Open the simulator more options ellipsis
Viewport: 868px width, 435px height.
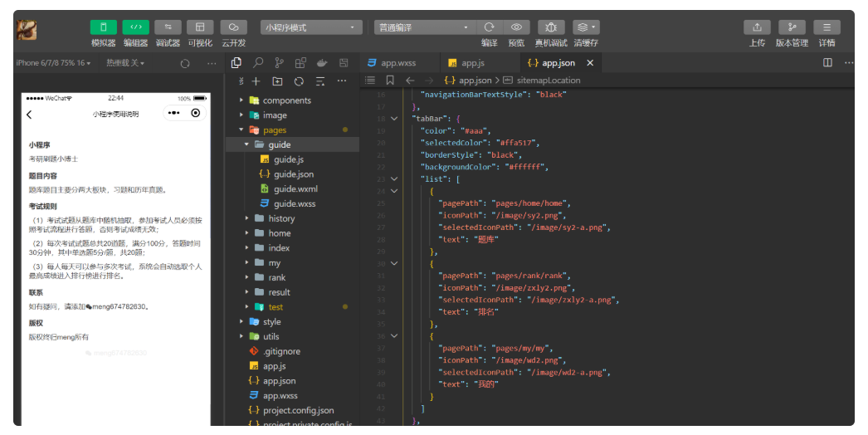212,64
